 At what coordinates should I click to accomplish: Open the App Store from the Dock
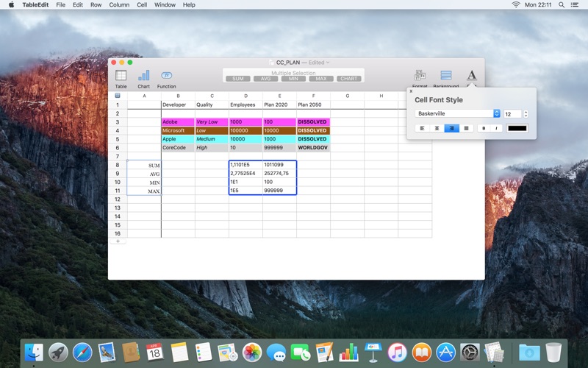tap(446, 353)
